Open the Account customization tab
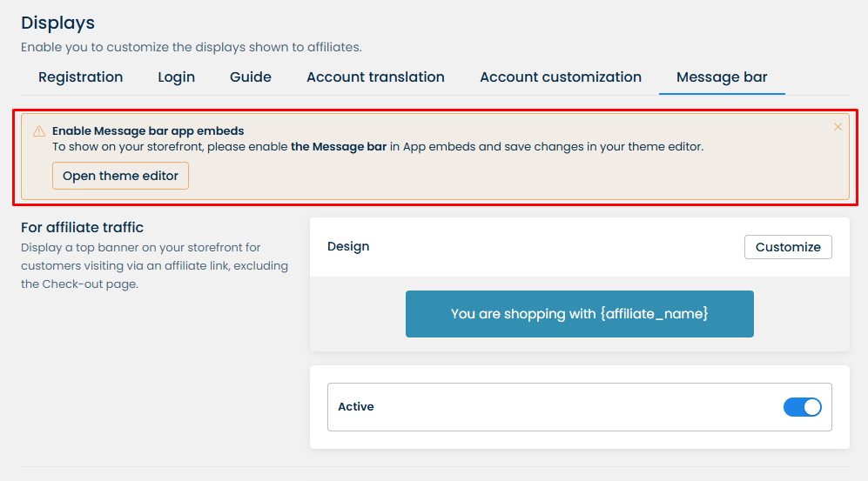The height and width of the screenshot is (481, 868). coord(561,77)
